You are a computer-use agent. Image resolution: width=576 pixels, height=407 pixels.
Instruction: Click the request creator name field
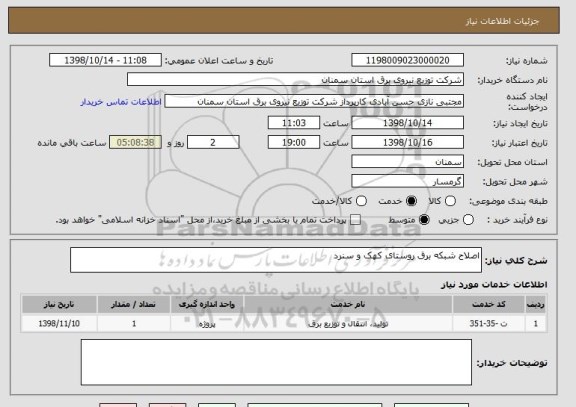pos(314,101)
